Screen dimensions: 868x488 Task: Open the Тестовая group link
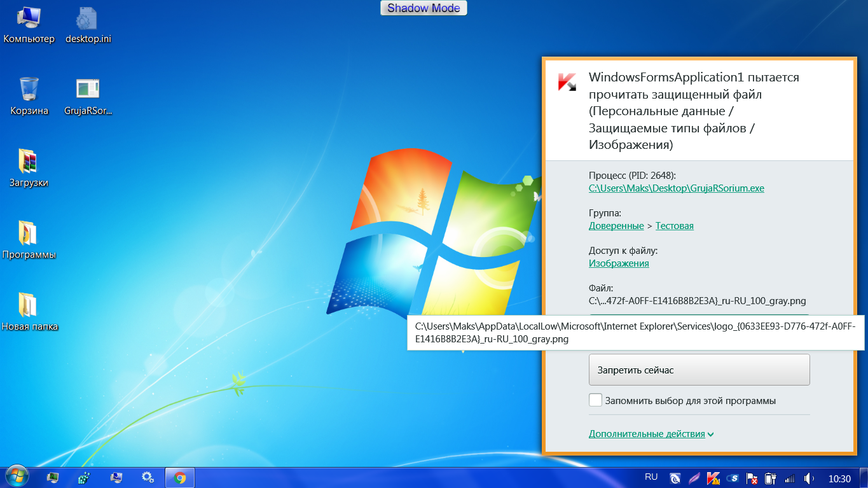pyautogui.click(x=675, y=226)
